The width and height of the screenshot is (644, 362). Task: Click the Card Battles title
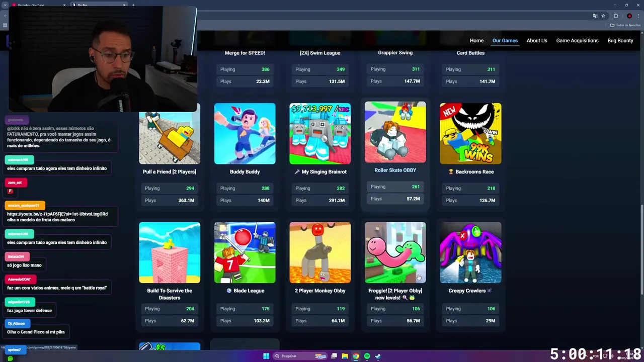(470, 53)
